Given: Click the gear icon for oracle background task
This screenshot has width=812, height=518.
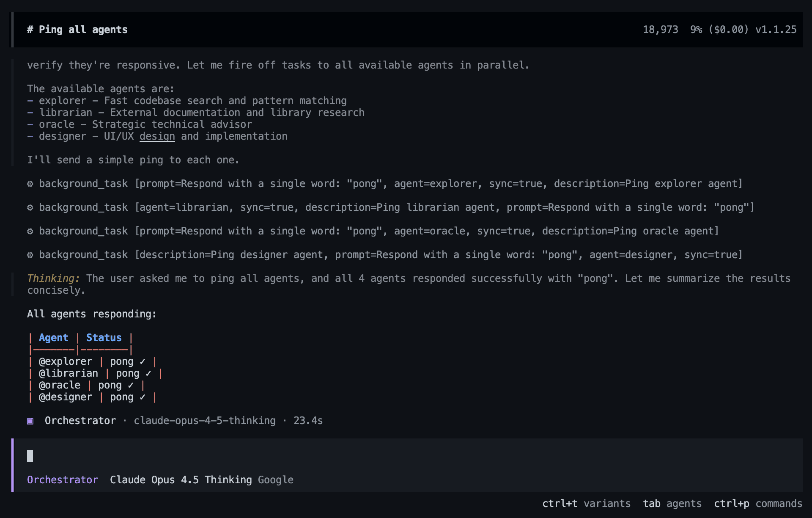Looking at the screenshot, I should click(30, 231).
